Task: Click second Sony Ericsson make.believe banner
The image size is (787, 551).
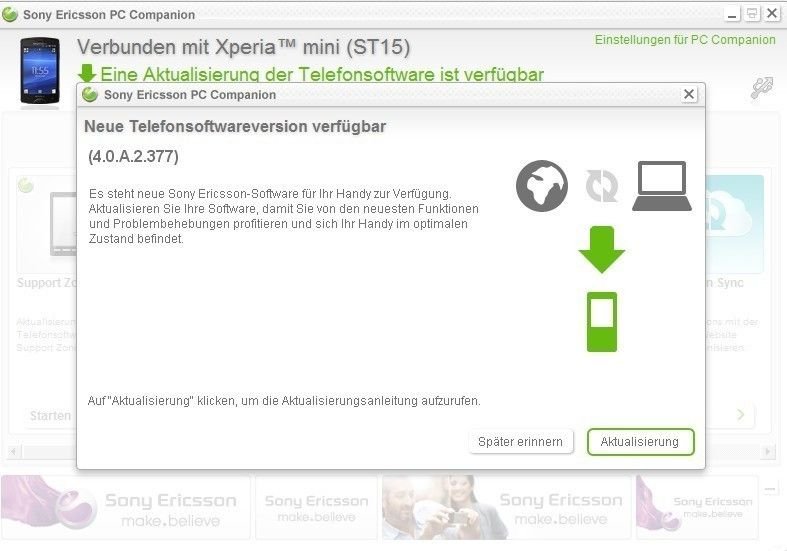Action: (316, 507)
